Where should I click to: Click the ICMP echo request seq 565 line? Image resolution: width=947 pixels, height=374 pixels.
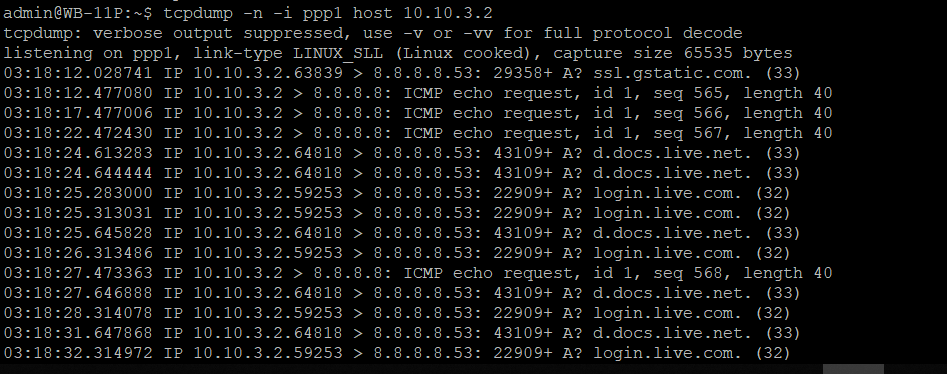point(418,93)
